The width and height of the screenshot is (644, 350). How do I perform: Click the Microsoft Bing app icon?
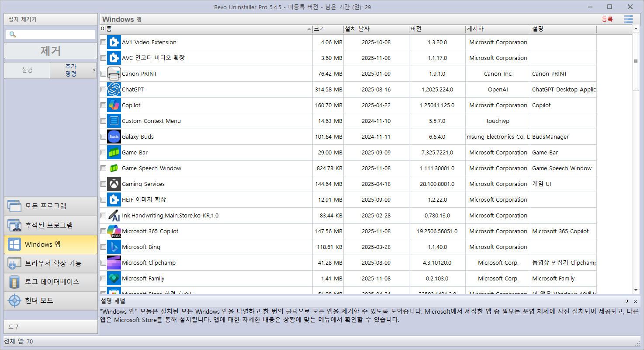click(114, 247)
